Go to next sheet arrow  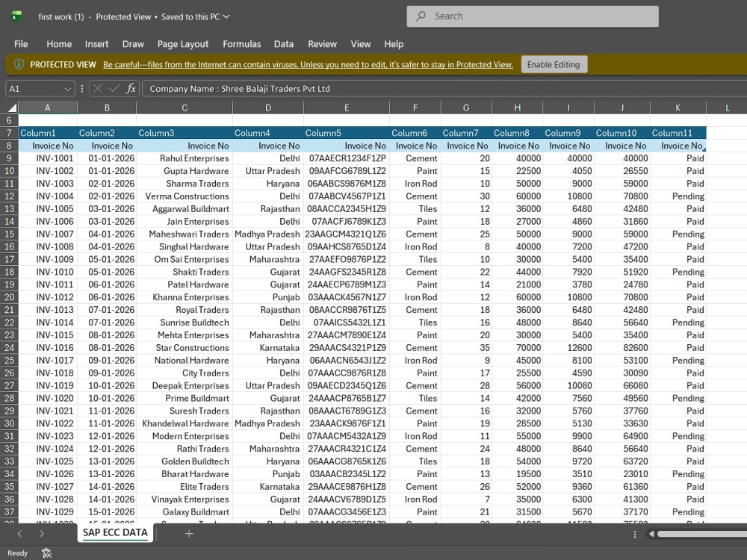point(41,534)
